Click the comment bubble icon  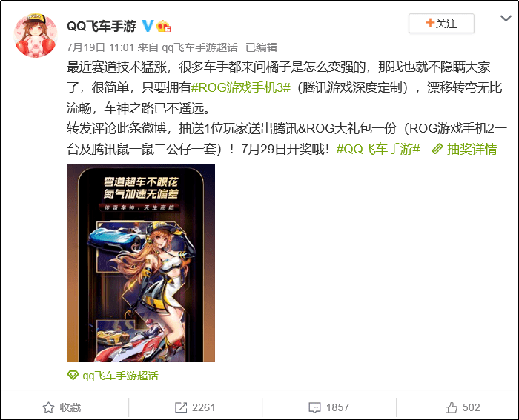[314, 407]
